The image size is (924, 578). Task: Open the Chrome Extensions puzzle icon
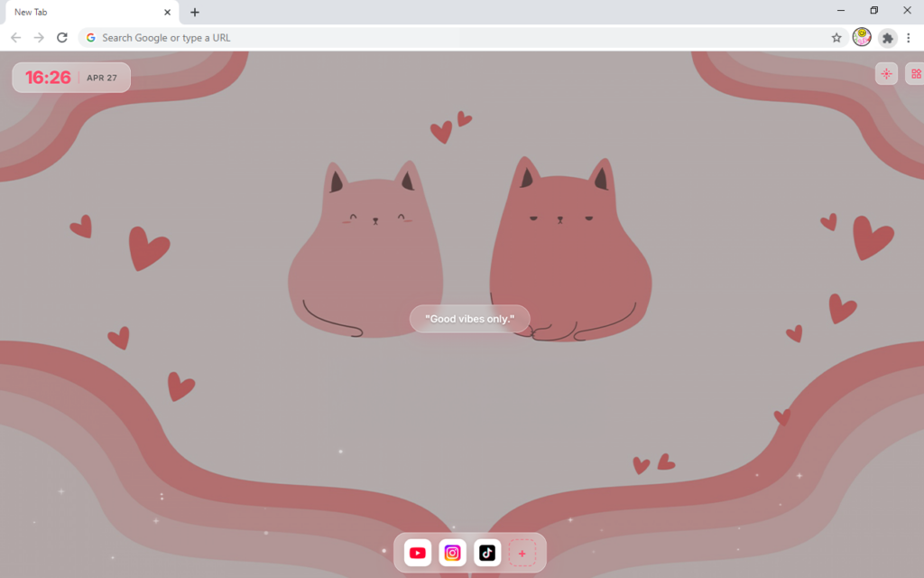point(888,38)
